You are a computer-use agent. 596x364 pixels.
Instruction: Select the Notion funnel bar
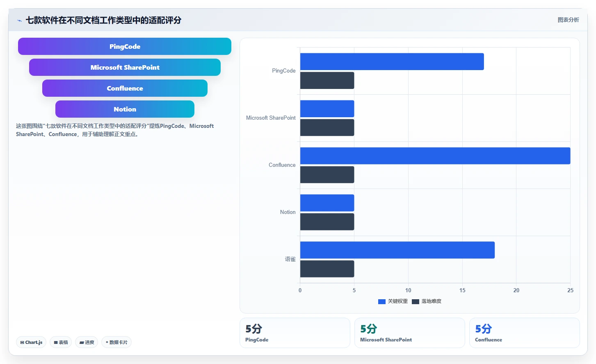click(x=125, y=109)
